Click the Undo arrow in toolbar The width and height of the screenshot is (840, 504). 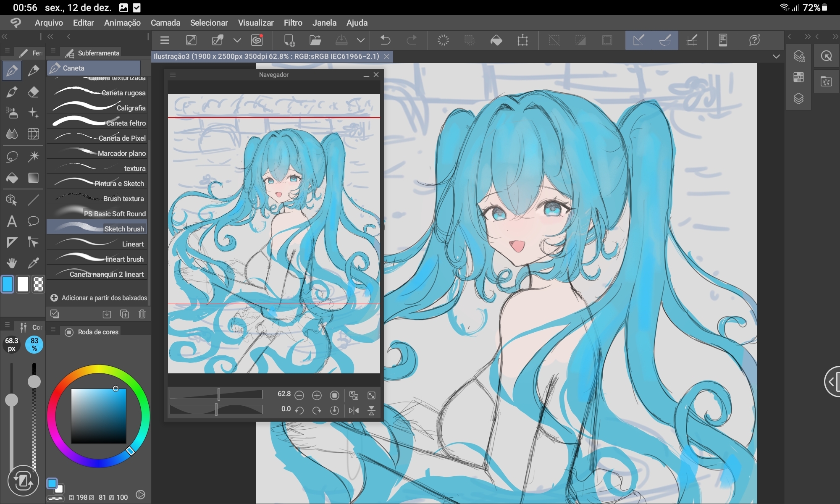(385, 40)
